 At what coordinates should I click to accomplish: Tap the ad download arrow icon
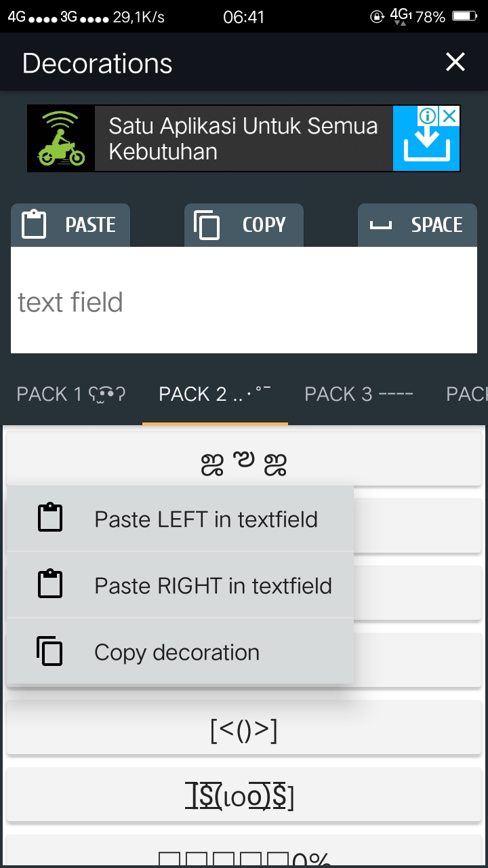tap(427, 147)
